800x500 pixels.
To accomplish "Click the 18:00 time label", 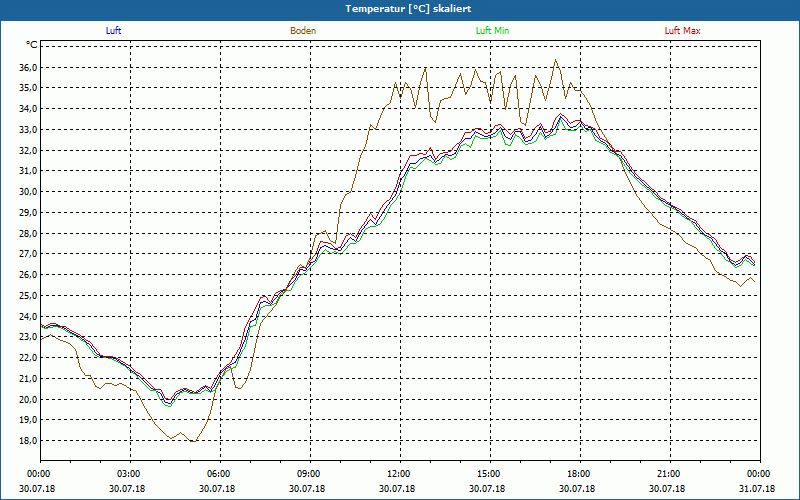I will tap(580, 474).
